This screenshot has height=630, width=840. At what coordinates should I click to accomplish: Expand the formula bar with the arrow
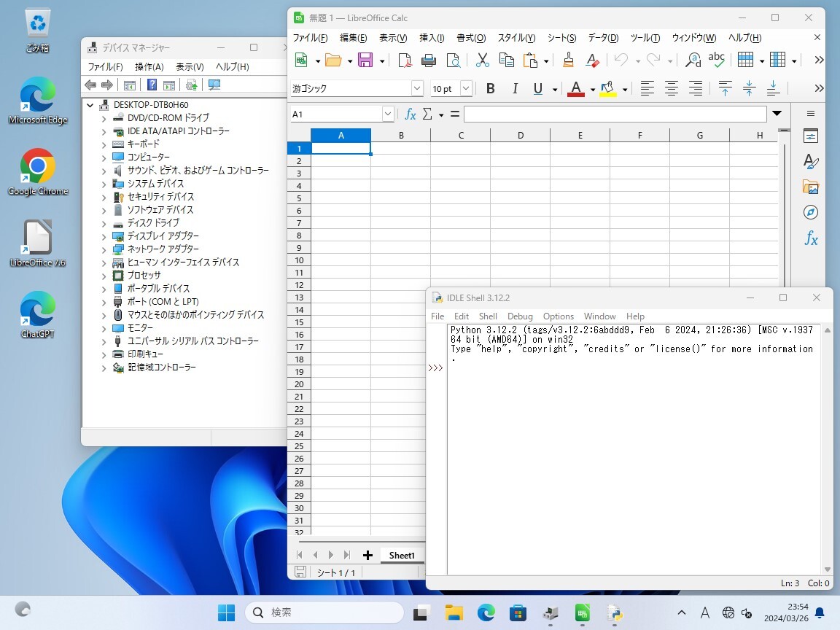pos(777,114)
